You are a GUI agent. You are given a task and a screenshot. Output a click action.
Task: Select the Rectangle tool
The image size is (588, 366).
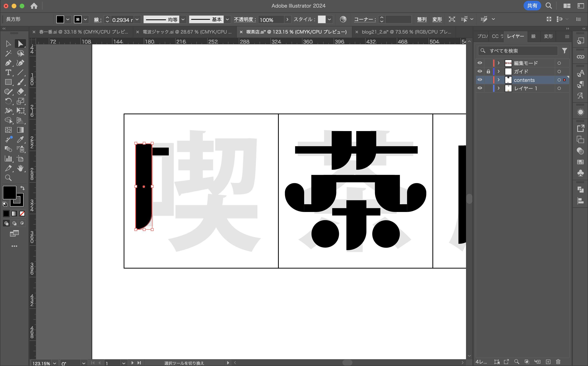pos(8,82)
